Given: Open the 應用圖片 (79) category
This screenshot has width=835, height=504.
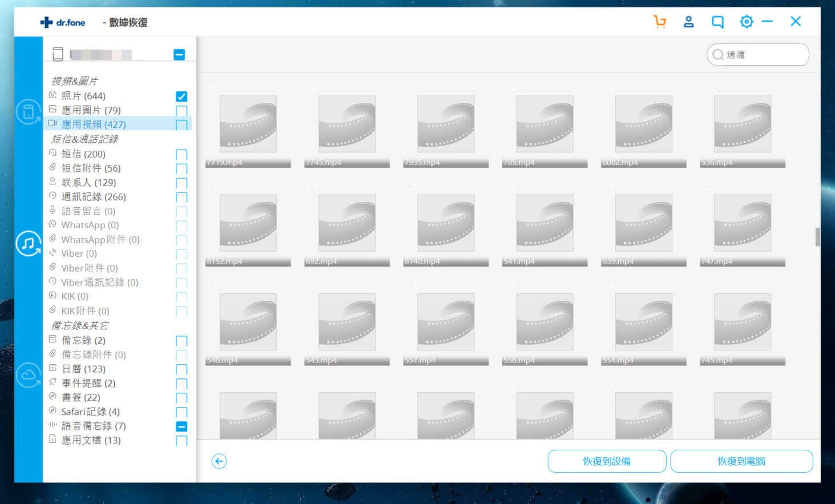Looking at the screenshot, I should tap(91, 110).
